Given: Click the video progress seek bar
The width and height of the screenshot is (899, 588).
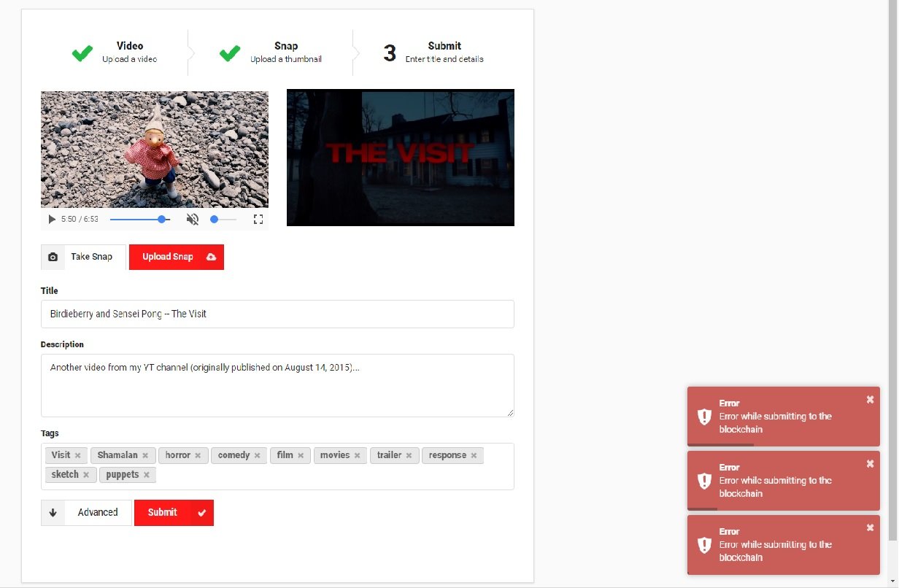Looking at the screenshot, I should pos(140,219).
